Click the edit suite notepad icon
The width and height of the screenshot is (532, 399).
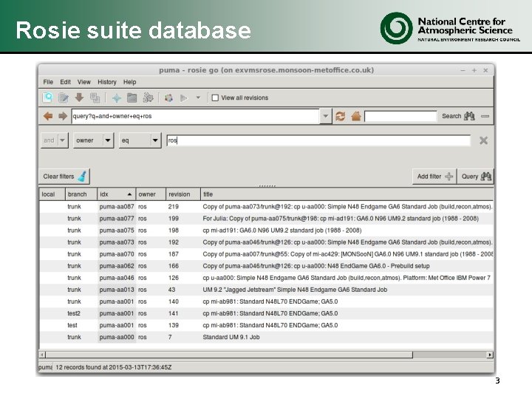click(63, 98)
